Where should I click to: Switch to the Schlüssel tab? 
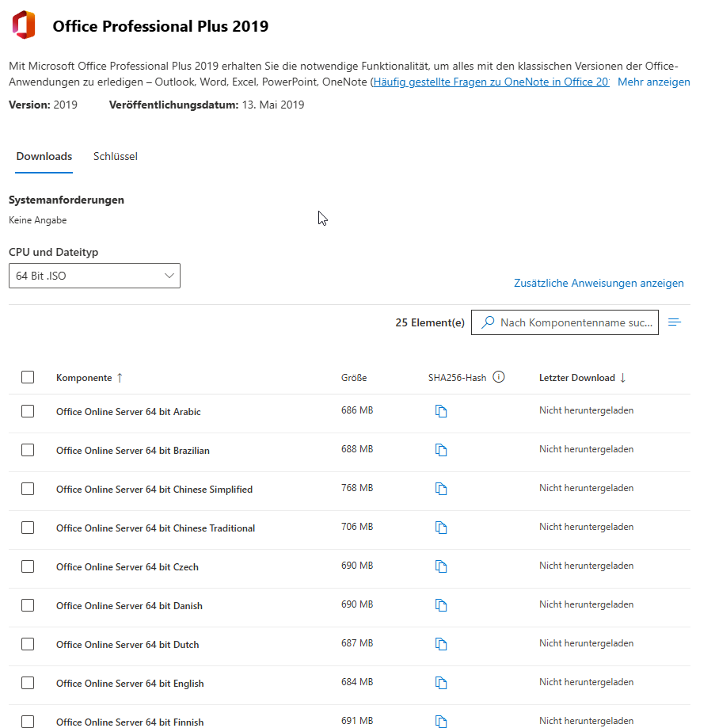(x=116, y=157)
